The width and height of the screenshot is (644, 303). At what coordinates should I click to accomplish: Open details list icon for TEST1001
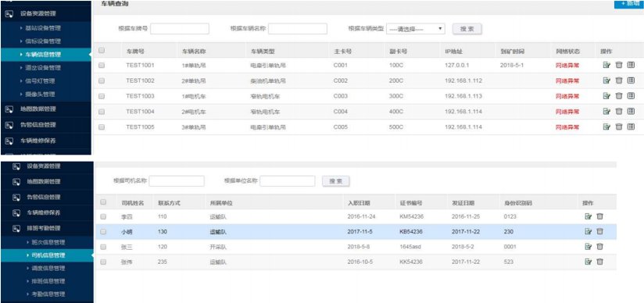(x=631, y=65)
